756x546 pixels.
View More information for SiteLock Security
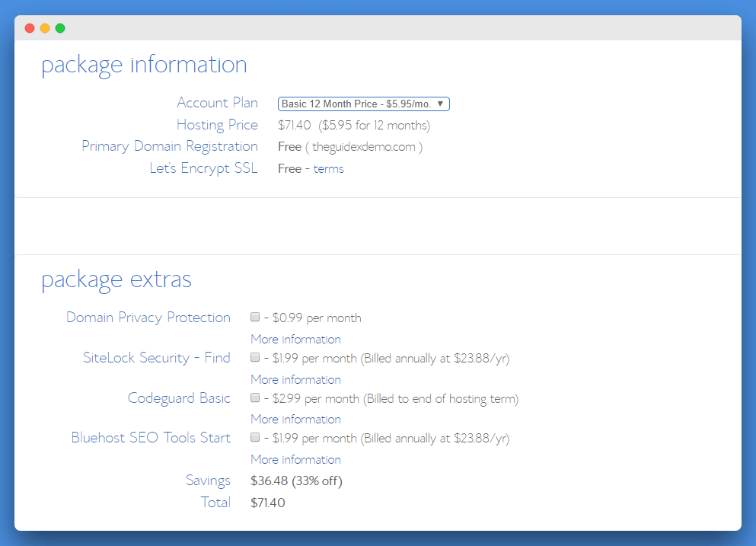295,379
